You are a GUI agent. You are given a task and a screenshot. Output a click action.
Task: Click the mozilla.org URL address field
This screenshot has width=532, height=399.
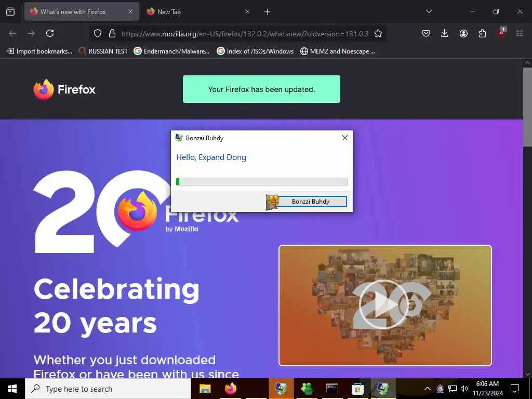tap(245, 34)
